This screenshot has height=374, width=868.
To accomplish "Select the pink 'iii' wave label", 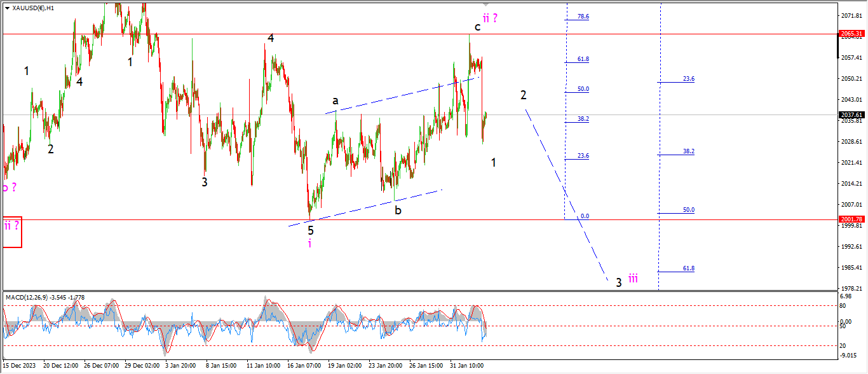I will 633,279.
